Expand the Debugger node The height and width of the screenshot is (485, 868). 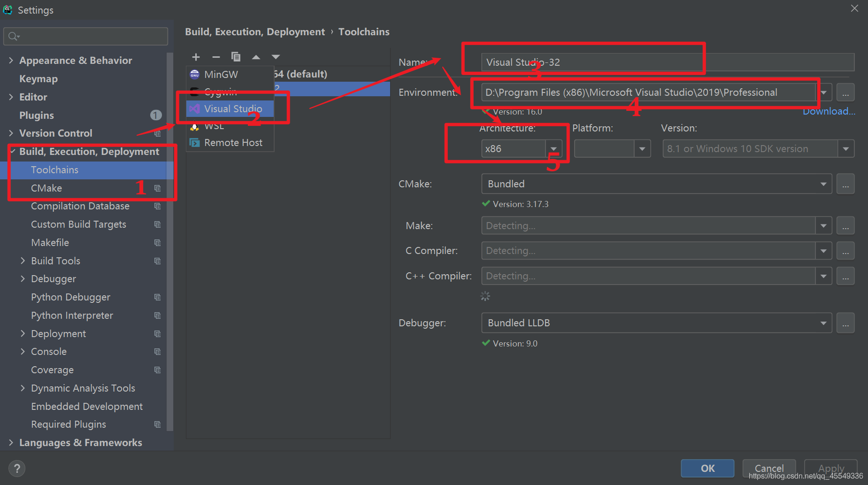click(x=23, y=279)
